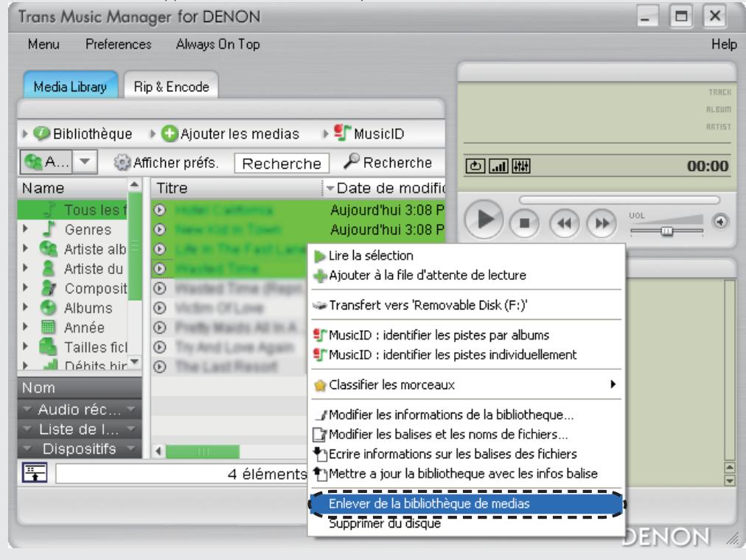Expand the Dispositifs panel section

[x=80, y=449]
